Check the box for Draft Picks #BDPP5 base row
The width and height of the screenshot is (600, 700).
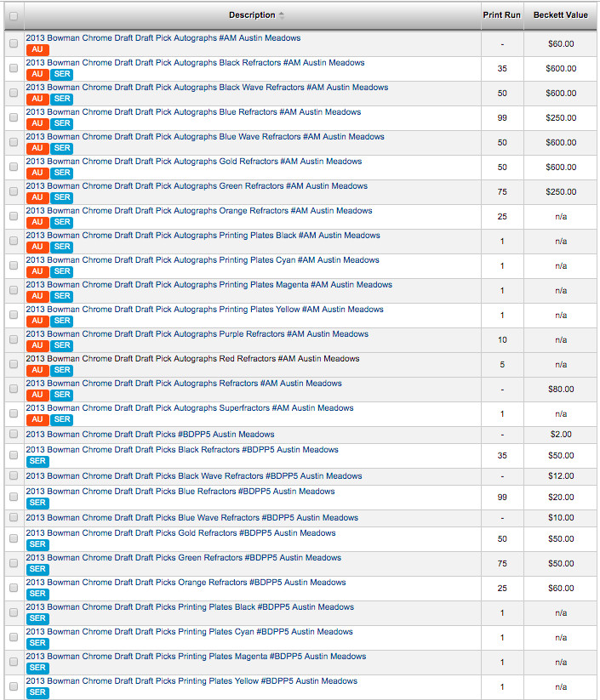click(x=14, y=434)
